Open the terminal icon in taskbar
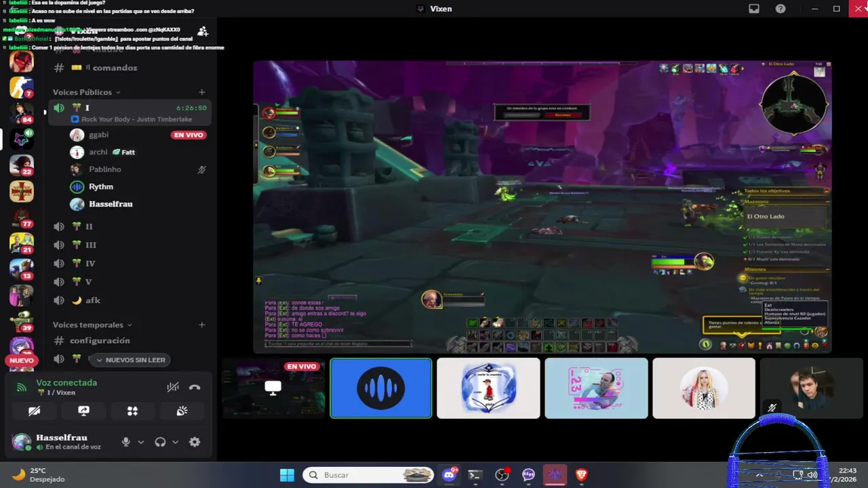 [475, 475]
